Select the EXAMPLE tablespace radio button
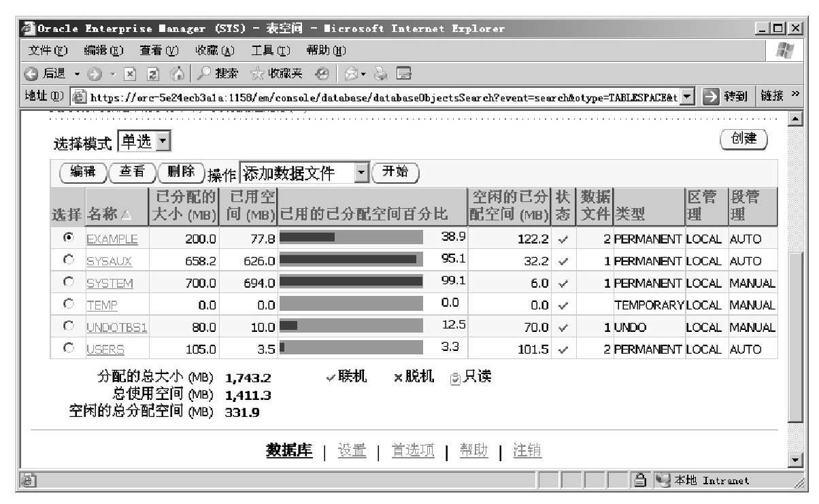The image size is (819, 504). coord(67,238)
